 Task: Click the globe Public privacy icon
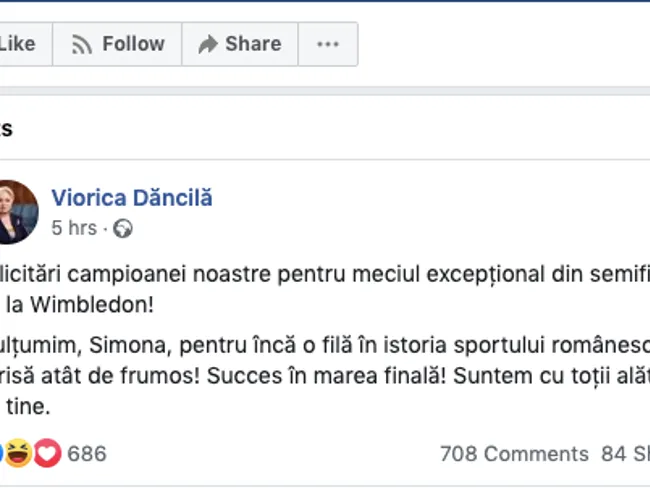123,229
